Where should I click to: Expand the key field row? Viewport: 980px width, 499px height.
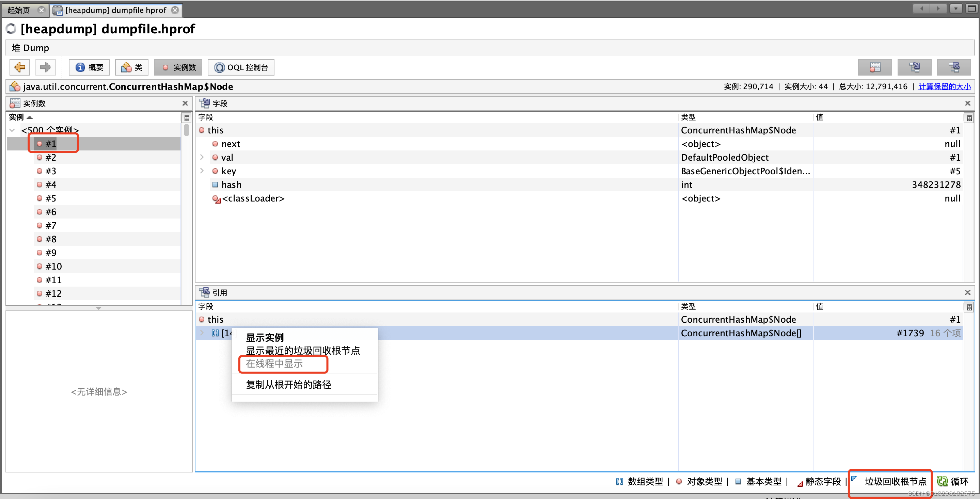[x=202, y=171]
